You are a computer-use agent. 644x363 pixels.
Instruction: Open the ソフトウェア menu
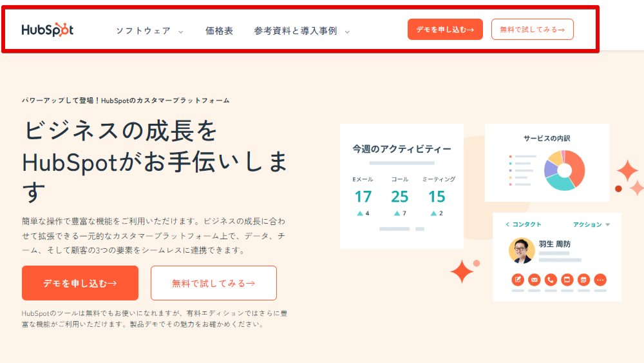144,31
